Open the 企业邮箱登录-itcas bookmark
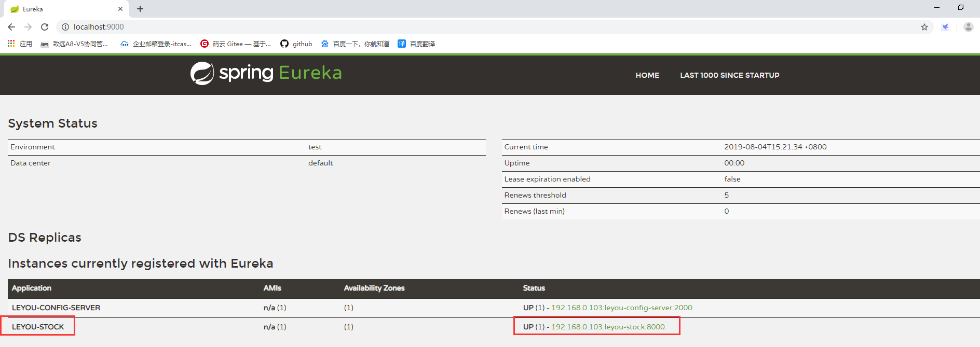Image resolution: width=980 pixels, height=347 pixels. [156, 44]
